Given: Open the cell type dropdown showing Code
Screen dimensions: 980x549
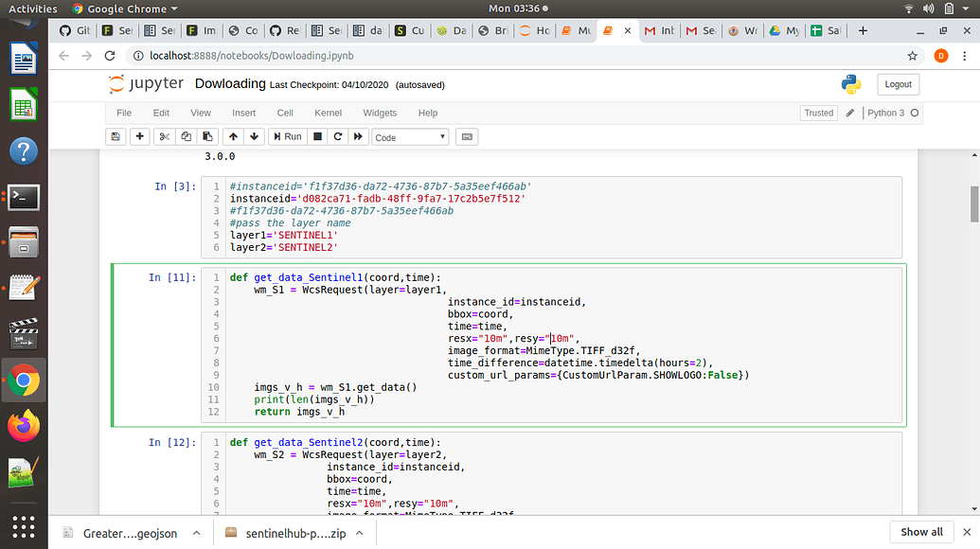Looking at the screenshot, I should click(410, 137).
